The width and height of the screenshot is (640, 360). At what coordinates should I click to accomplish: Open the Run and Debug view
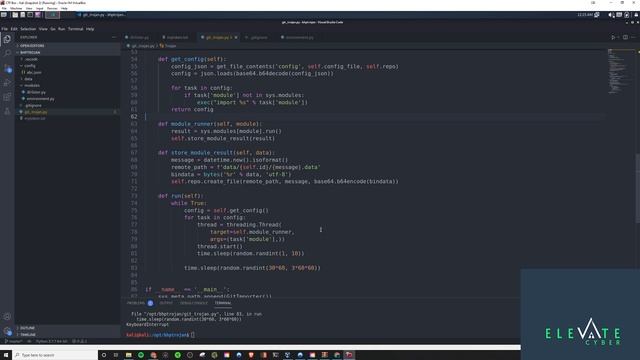[x=7, y=83]
